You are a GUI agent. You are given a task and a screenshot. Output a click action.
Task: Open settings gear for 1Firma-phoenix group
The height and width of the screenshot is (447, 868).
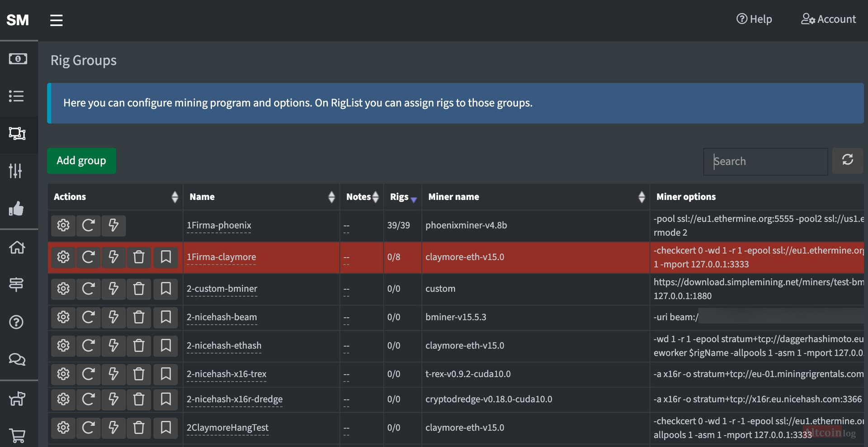pyautogui.click(x=63, y=225)
